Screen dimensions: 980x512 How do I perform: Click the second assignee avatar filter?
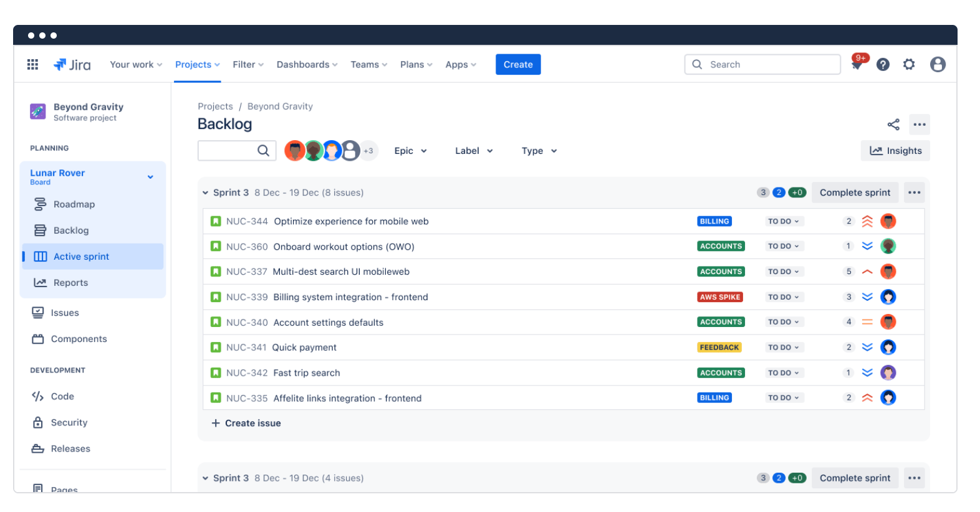[x=314, y=150]
